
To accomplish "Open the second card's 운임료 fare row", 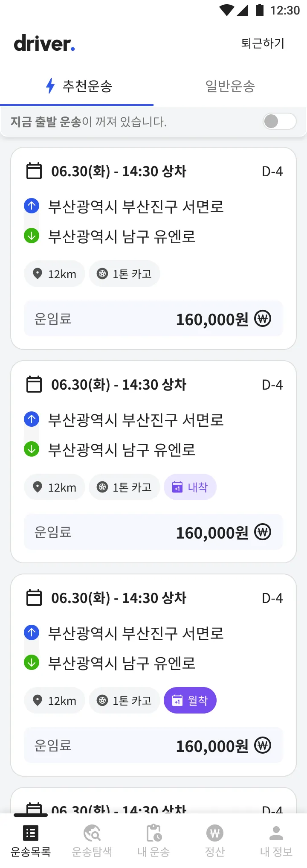I will point(153,532).
